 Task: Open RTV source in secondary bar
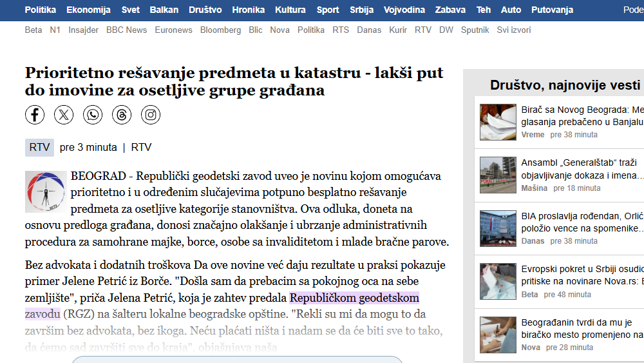[x=423, y=30]
